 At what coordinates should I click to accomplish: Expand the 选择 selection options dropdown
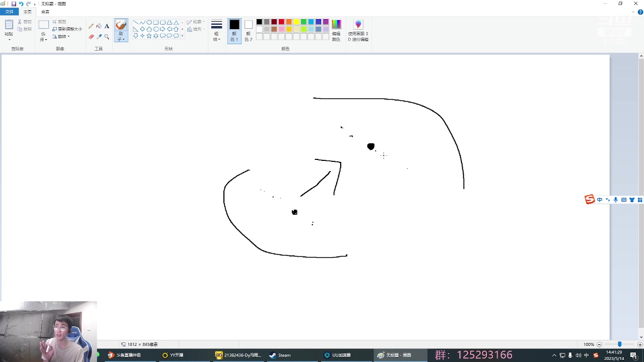tap(43, 37)
